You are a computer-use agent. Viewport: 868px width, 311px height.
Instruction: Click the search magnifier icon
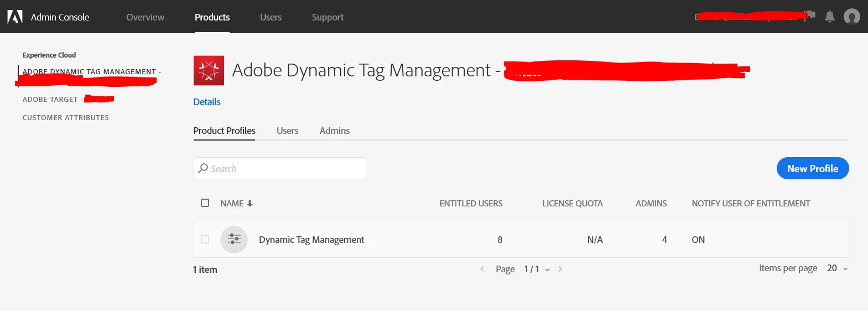tap(203, 168)
